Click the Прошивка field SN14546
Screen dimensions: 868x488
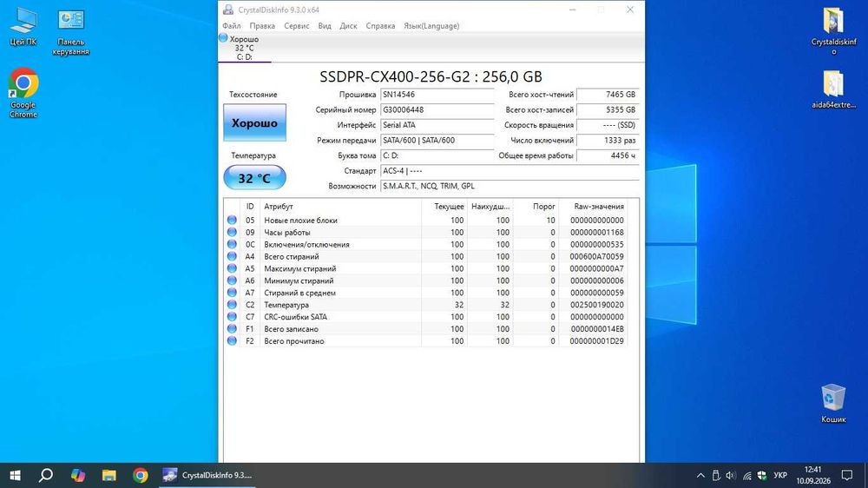click(437, 95)
